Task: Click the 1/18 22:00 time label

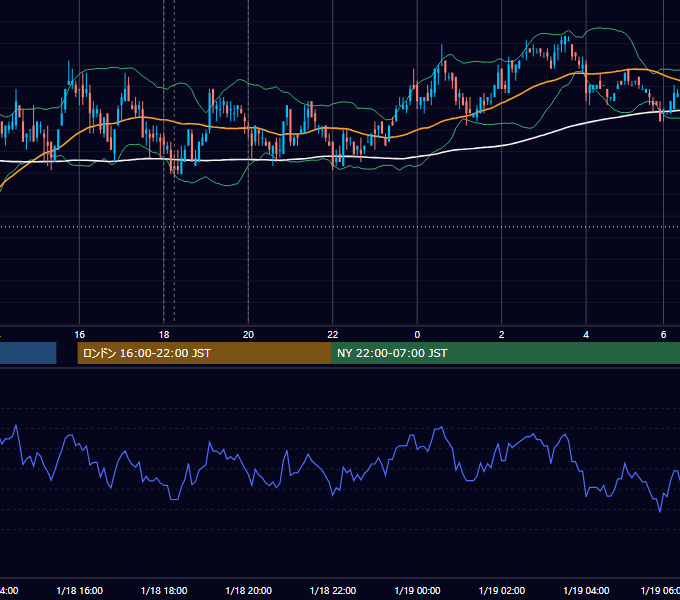Action: coord(333,590)
